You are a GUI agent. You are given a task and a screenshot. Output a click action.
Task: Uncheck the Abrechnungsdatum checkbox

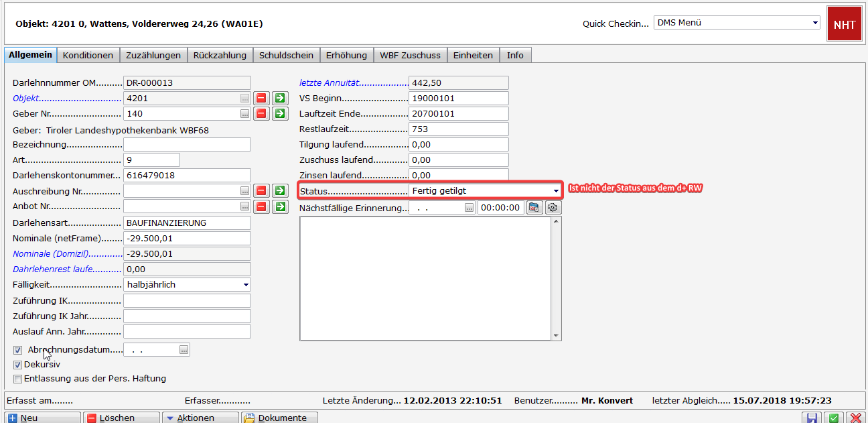(x=18, y=350)
